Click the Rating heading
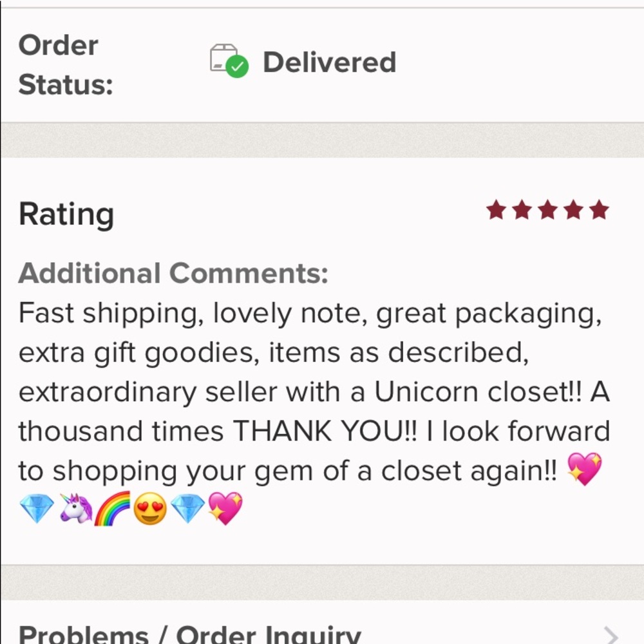Viewport: 644px width, 644px height. pos(66,214)
